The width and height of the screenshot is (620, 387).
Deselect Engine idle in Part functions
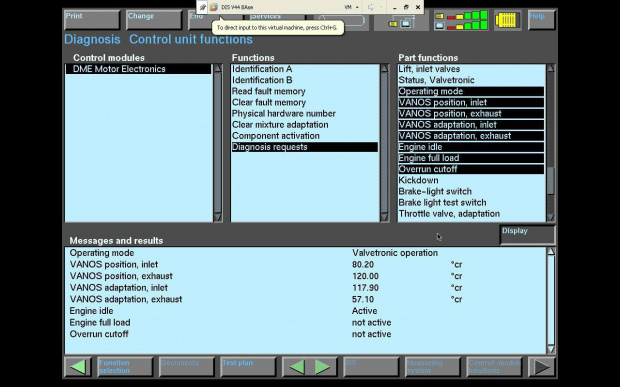click(471, 147)
